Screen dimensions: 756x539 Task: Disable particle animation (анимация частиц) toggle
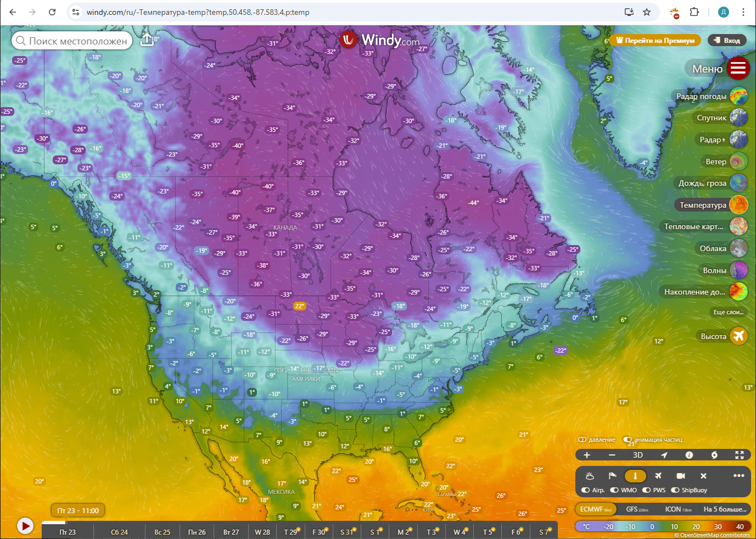[628, 440]
